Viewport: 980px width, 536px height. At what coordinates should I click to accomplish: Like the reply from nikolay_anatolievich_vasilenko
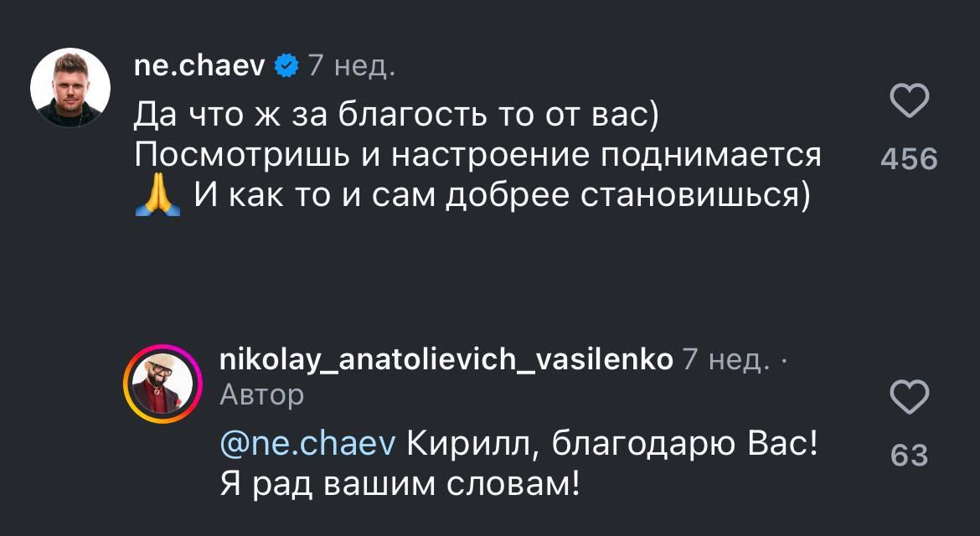909,397
